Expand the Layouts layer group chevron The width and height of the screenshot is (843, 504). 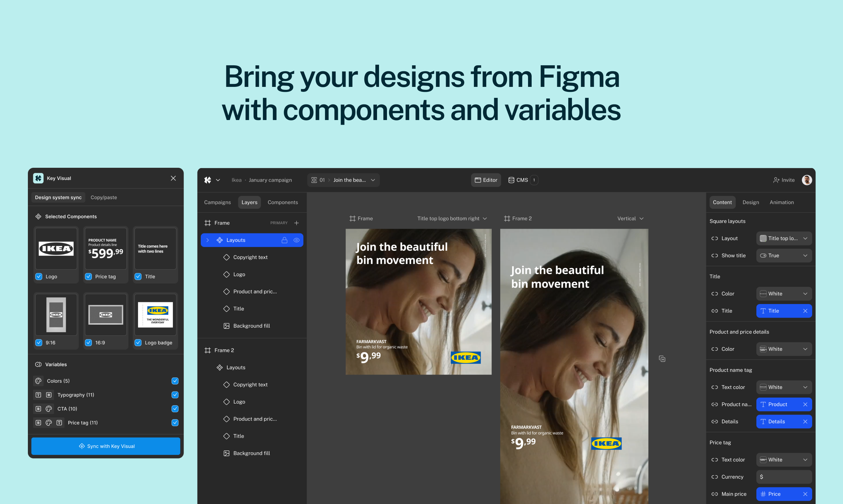[208, 240]
